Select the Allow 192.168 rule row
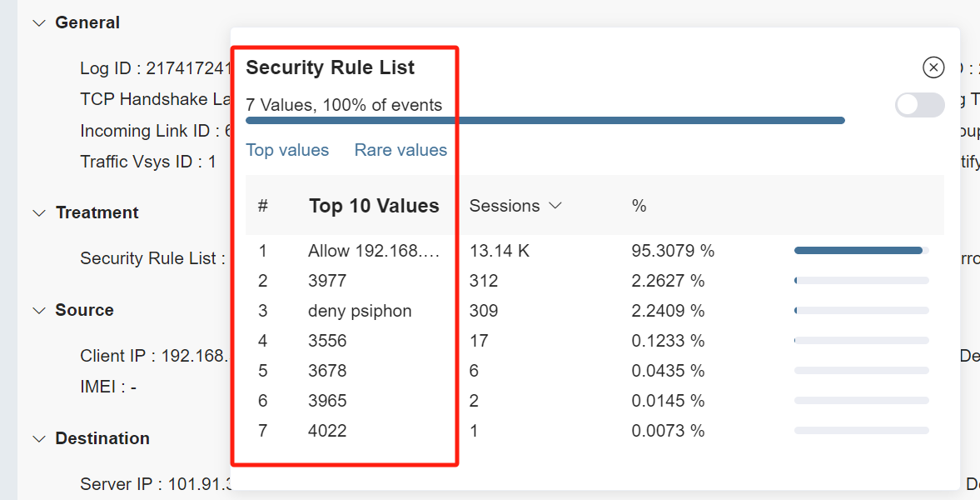Viewport: 980px width, 500px height. [373, 251]
